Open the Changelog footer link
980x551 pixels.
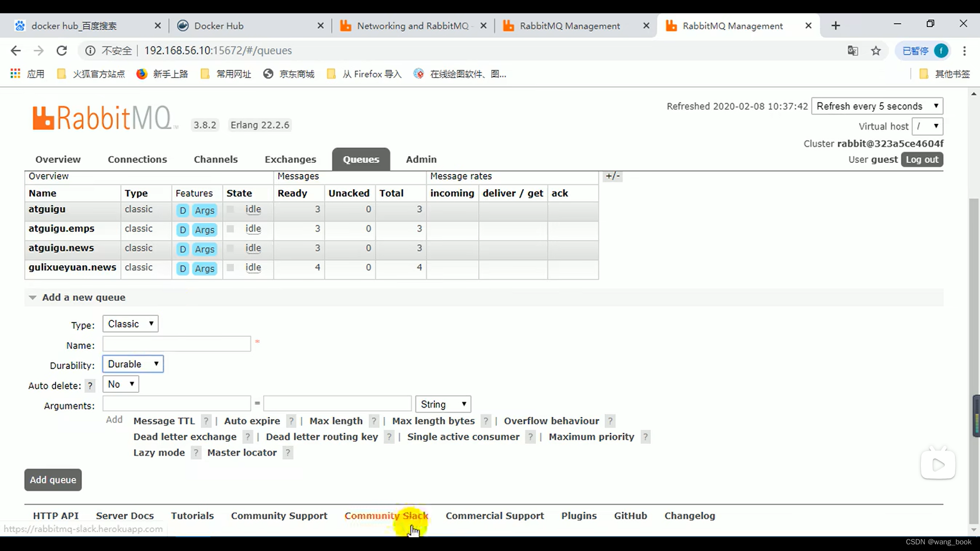pos(690,516)
